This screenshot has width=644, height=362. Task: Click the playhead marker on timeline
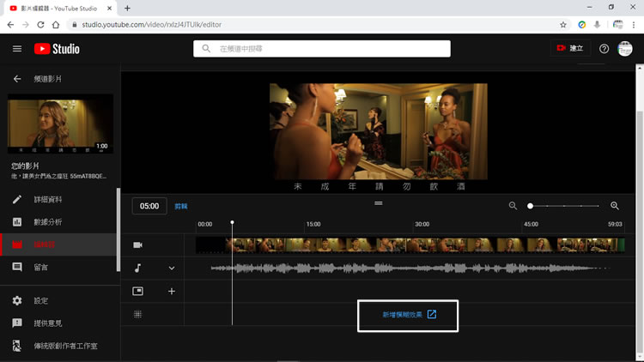[232, 222]
